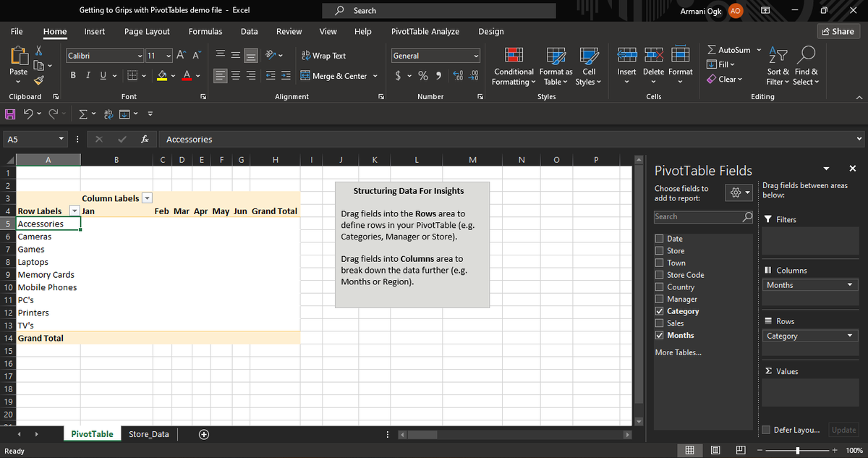
Task: Open the font size dropdown
Action: pos(169,56)
